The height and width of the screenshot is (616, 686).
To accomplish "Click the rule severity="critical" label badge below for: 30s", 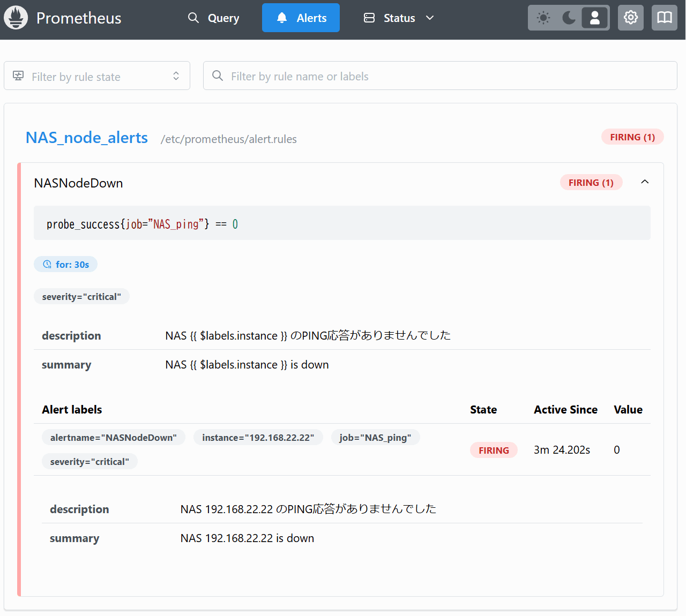I will [81, 296].
